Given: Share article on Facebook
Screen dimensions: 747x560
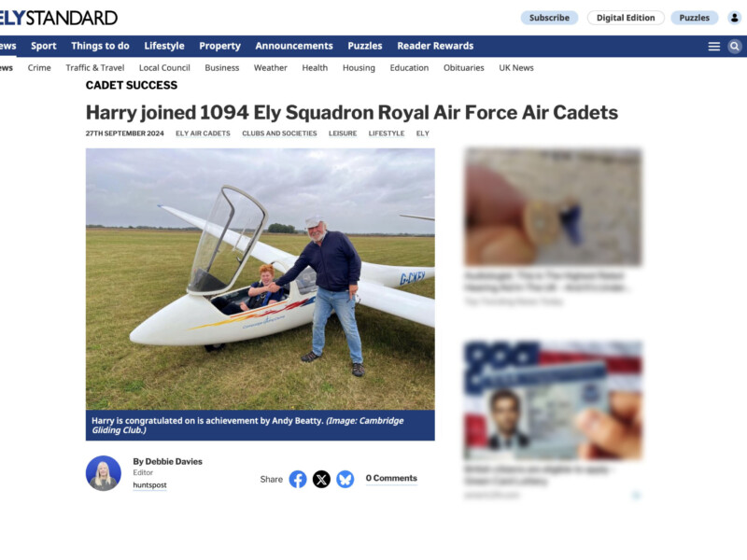Looking at the screenshot, I should click(298, 479).
